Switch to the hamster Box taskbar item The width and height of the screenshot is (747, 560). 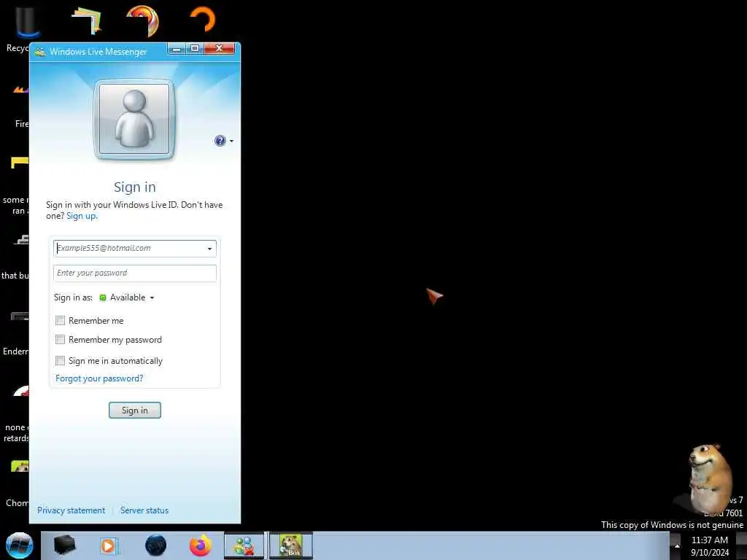(x=290, y=545)
